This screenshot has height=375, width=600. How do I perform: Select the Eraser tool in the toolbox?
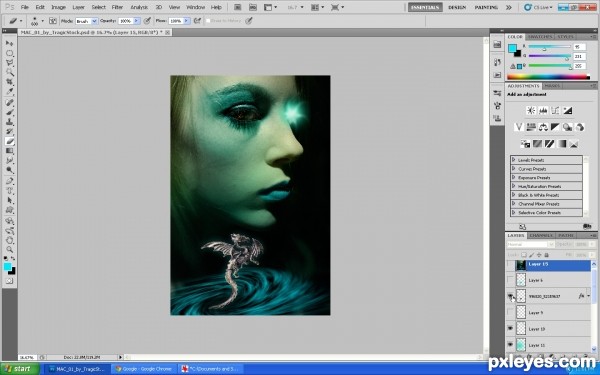click(x=10, y=142)
